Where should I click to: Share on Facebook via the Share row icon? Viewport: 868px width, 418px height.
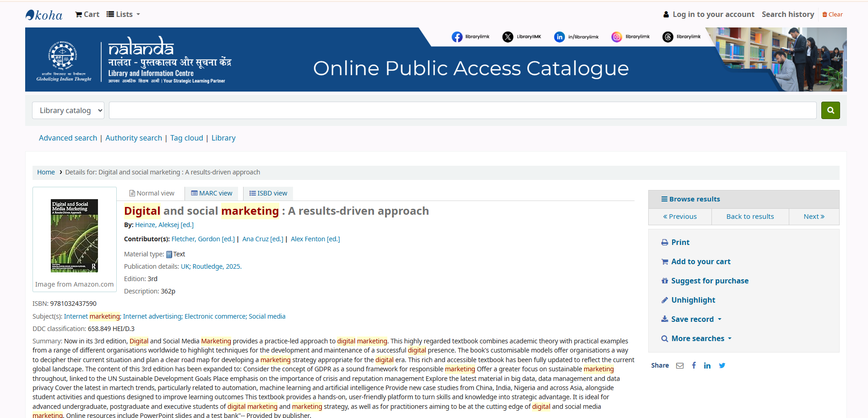point(694,365)
